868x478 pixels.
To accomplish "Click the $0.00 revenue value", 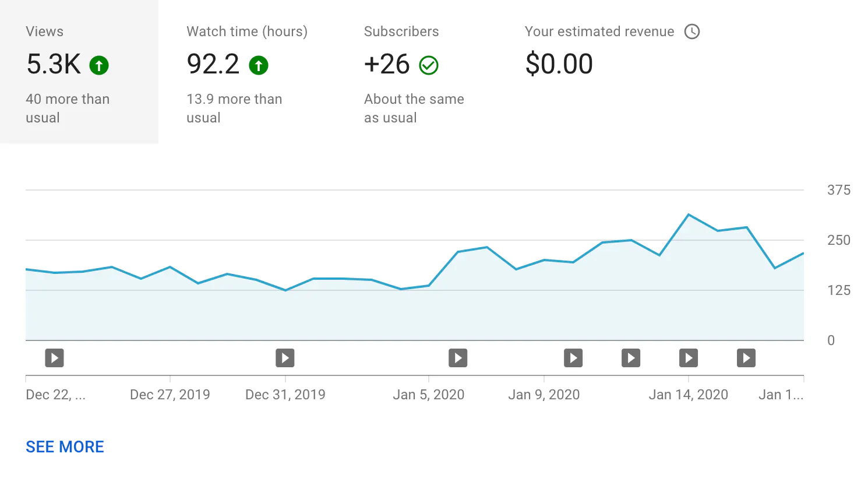I will pyautogui.click(x=559, y=64).
